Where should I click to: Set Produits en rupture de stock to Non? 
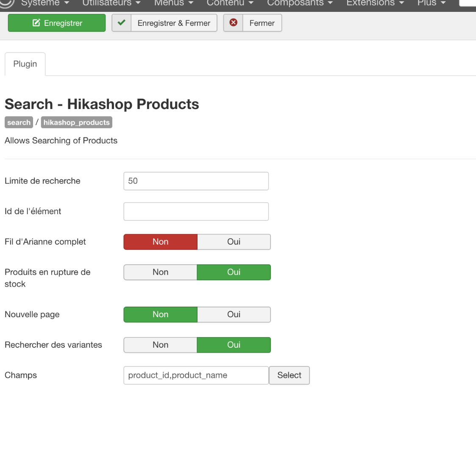[x=160, y=272]
